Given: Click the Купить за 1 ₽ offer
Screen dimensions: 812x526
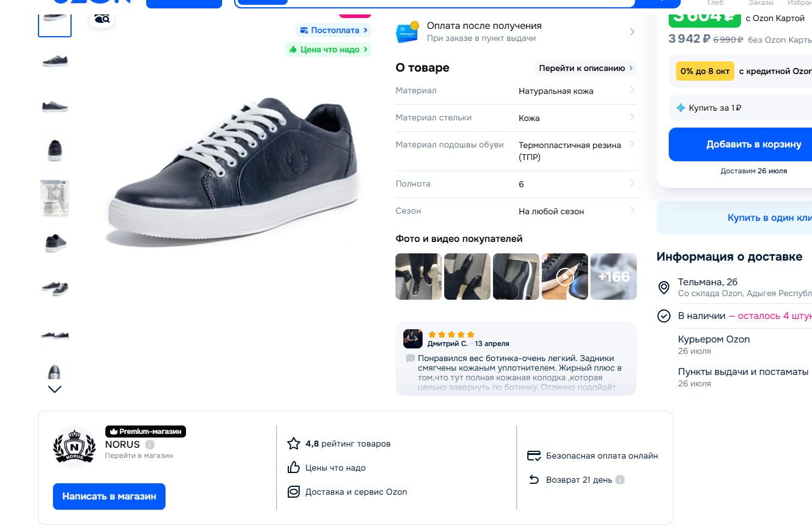Looking at the screenshot, I should click(740, 108).
